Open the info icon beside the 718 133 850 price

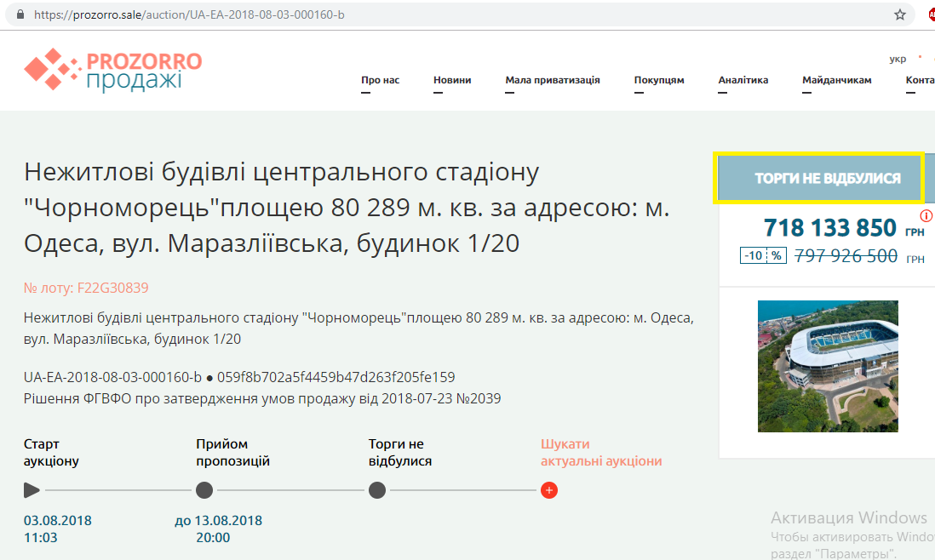pyautogui.click(x=927, y=215)
